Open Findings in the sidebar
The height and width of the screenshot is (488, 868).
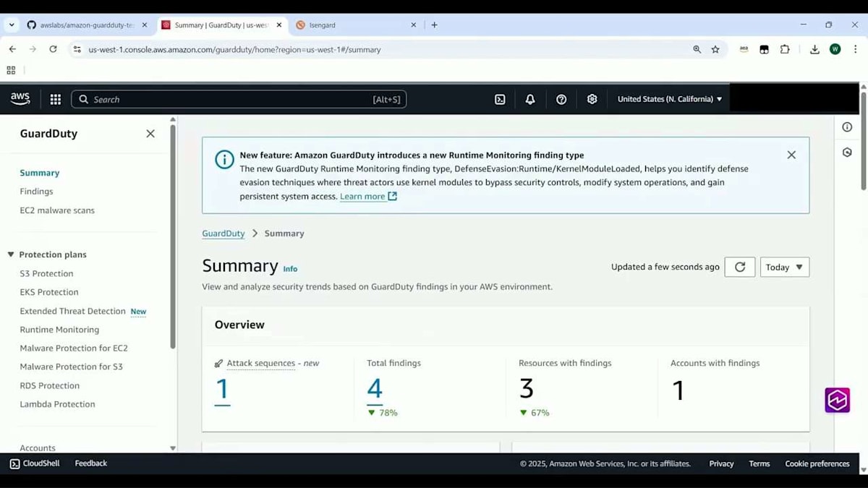(x=36, y=192)
